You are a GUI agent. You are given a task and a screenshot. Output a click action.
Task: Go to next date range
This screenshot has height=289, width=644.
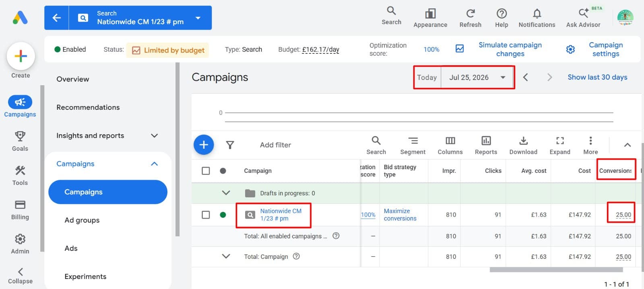(x=549, y=77)
